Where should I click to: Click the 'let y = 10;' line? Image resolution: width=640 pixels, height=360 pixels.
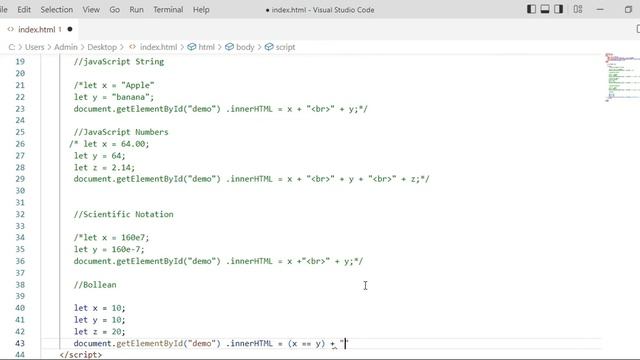tap(100, 320)
